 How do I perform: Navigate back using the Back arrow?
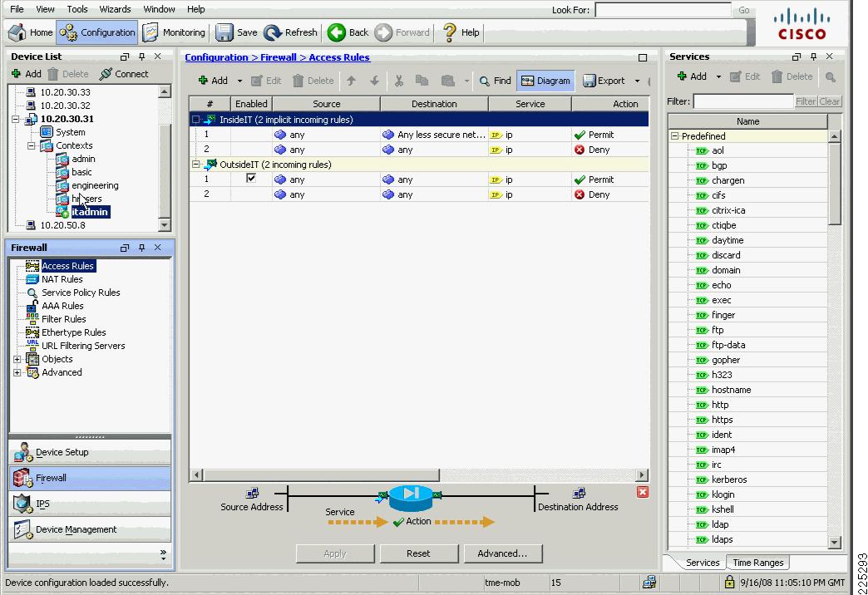[348, 32]
